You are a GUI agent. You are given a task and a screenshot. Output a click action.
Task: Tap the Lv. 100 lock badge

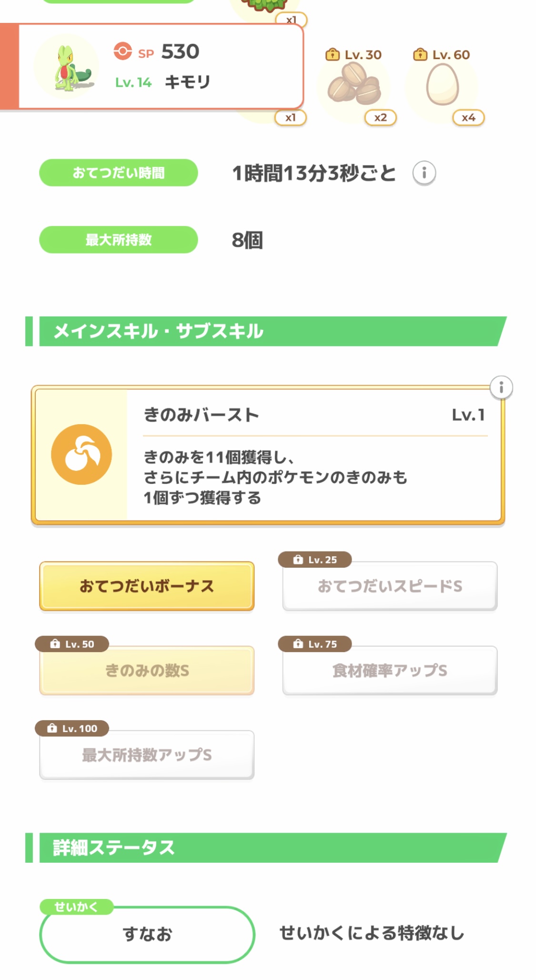pyautogui.click(x=72, y=728)
